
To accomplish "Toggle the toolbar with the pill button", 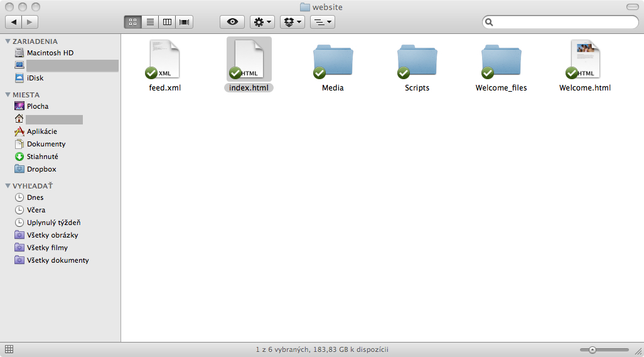I will (632, 7).
